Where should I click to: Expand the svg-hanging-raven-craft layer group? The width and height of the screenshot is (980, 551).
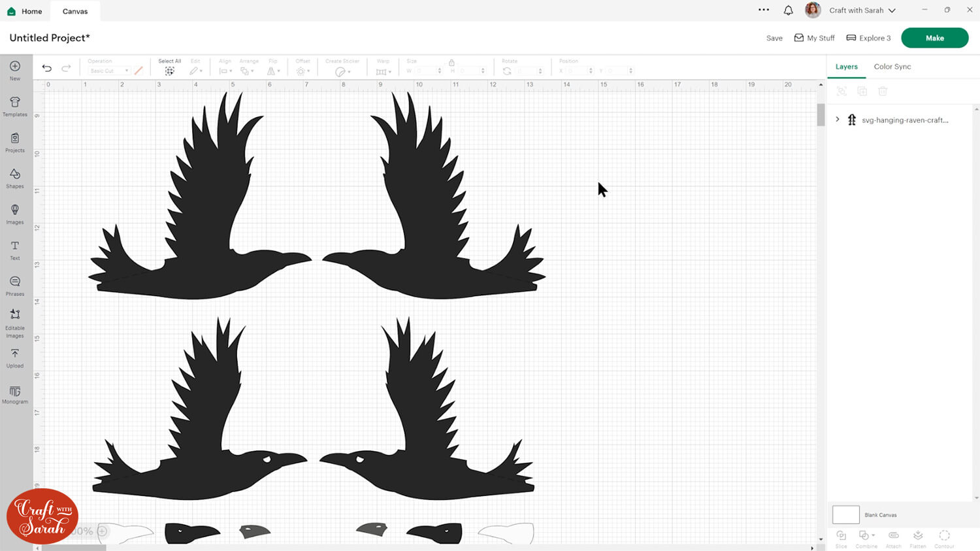click(838, 120)
